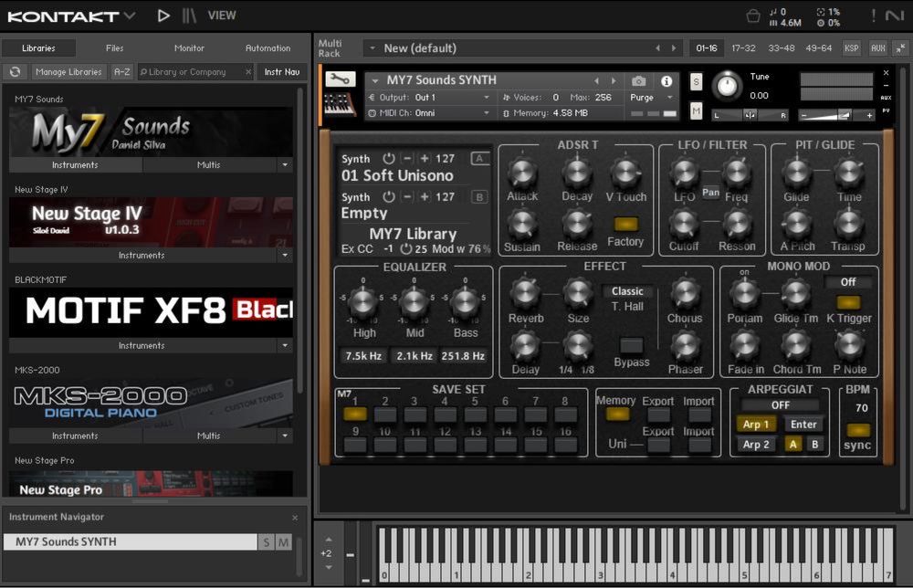This screenshot has width=913, height=588.
Task: Open the shop bag icon
Action: tap(753, 16)
